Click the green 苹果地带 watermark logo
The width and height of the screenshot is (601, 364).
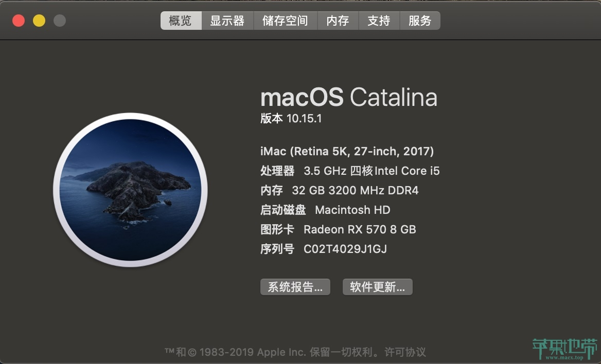(x=564, y=349)
